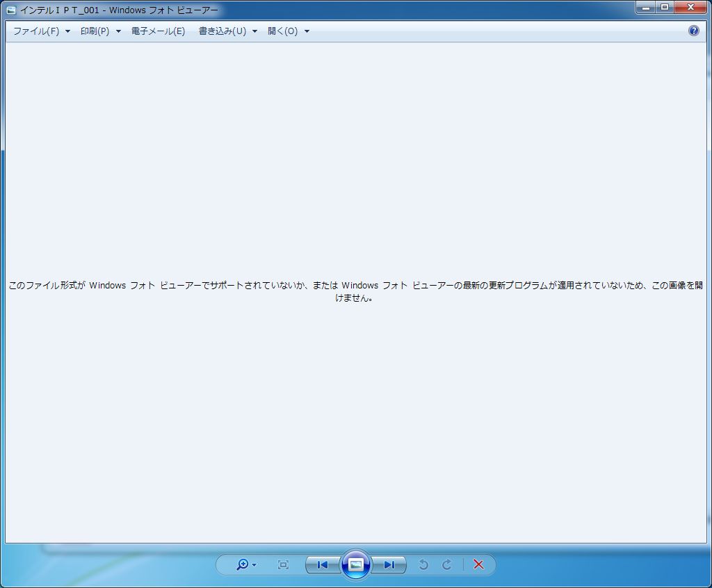This screenshot has height=588, width=712.
Task: Maximize the Photo Viewer window
Action: 664,7
